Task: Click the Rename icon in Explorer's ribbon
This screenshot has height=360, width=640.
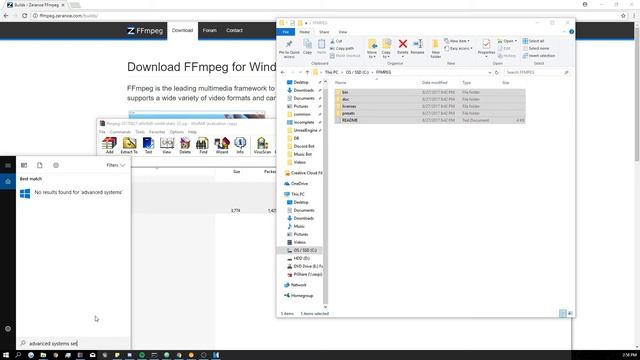Action: [x=417, y=47]
